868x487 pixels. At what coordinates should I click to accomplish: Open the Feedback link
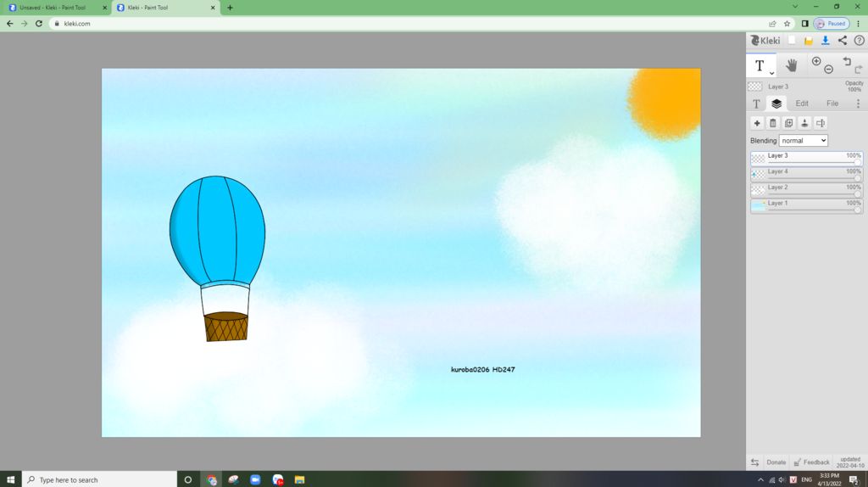pyautogui.click(x=811, y=462)
